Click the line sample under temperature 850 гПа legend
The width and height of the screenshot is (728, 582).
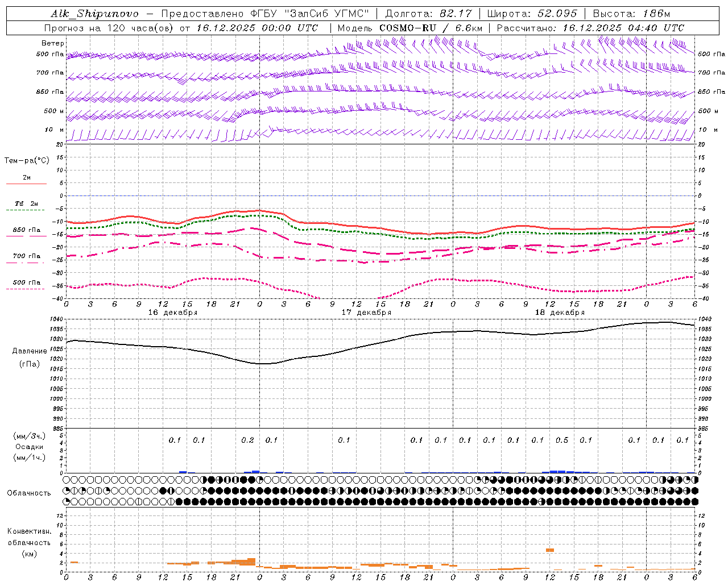point(26,236)
